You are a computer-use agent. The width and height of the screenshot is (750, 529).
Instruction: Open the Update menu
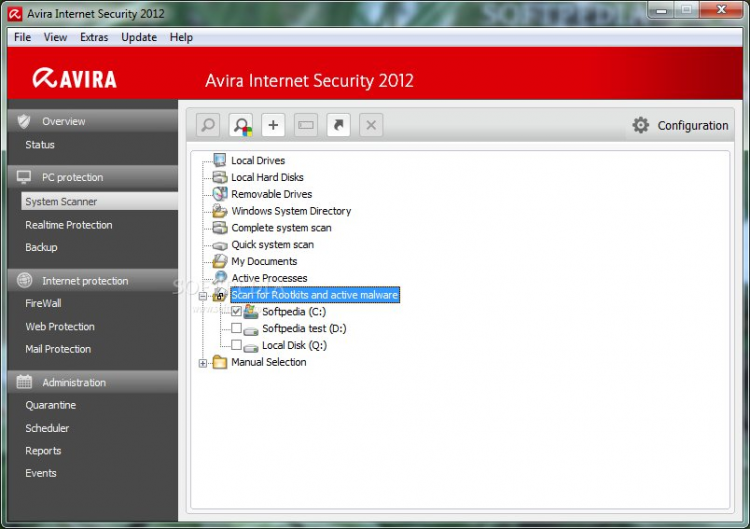[x=139, y=37]
